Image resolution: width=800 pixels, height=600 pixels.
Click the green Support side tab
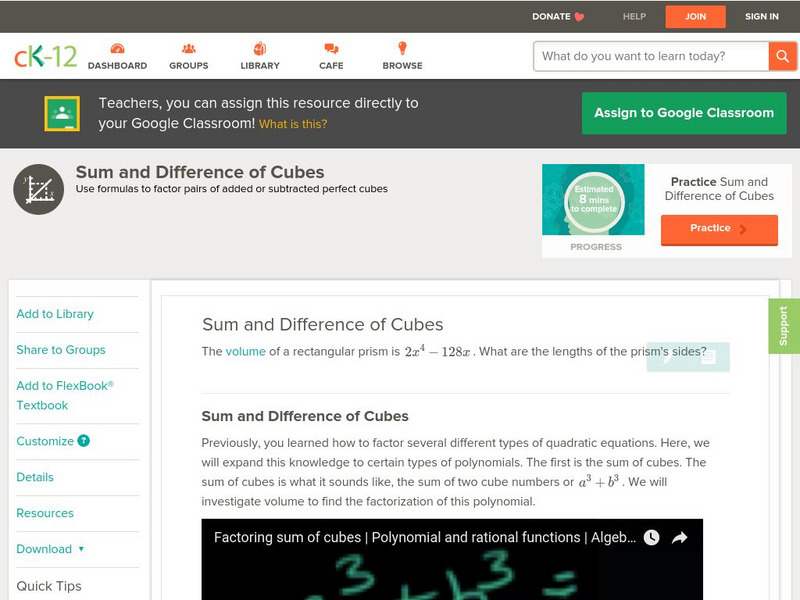click(x=784, y=326)
